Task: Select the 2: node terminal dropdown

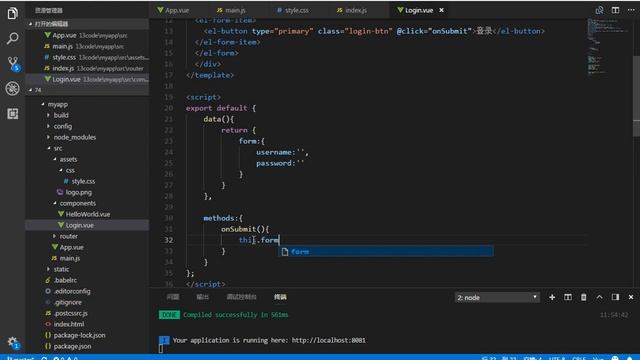Action: pos(497,298)
